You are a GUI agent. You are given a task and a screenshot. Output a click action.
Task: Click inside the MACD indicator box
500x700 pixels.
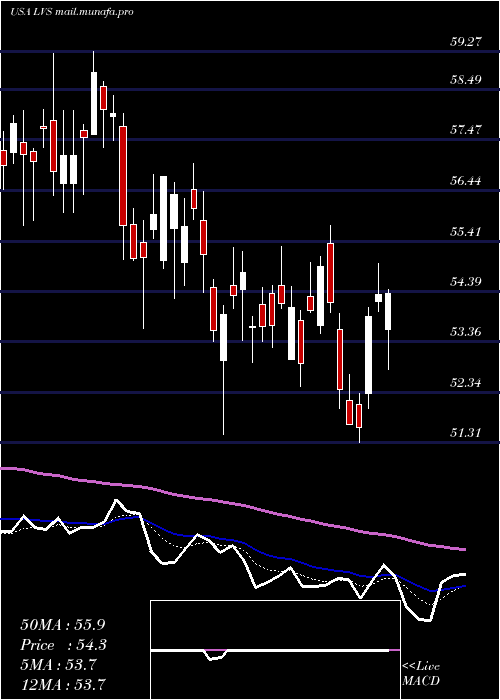[275, 650]
